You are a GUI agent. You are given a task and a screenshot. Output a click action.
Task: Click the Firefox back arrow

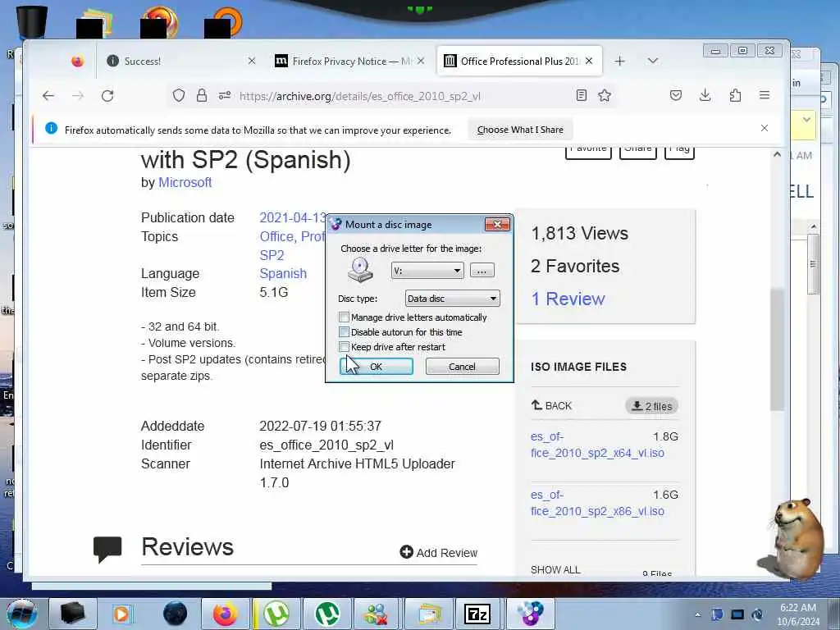(x=48, y=96)
